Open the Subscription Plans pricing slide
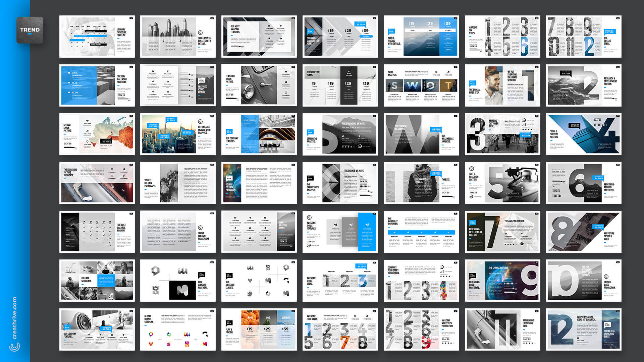644x362 pixels. pyautogui.click(x=340, y=85)
